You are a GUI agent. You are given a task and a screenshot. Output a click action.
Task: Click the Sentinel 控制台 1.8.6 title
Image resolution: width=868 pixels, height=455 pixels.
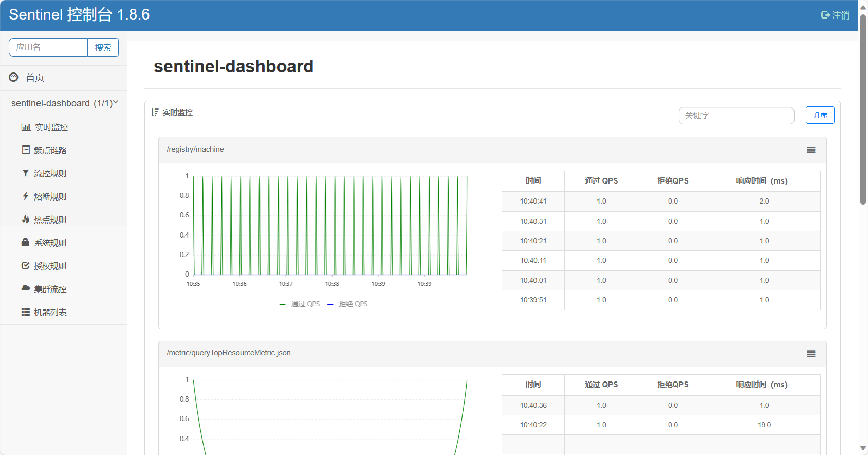pyautogui.click(x=79, y=14)
